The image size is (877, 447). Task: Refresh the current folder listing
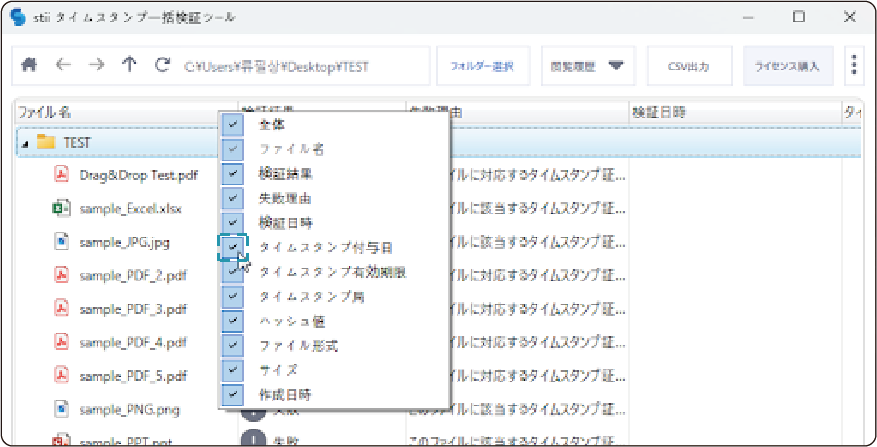click(x=162, y=66)
